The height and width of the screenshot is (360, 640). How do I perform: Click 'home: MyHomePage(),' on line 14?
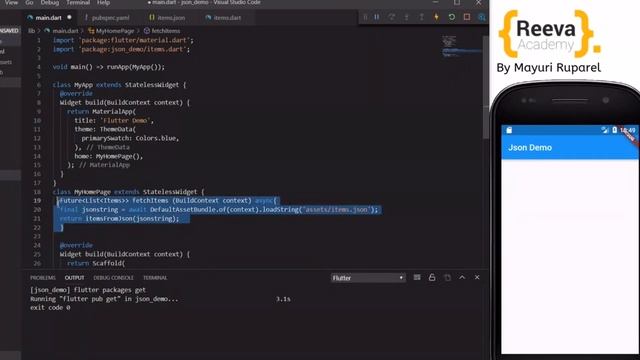(x=109, y=156)
